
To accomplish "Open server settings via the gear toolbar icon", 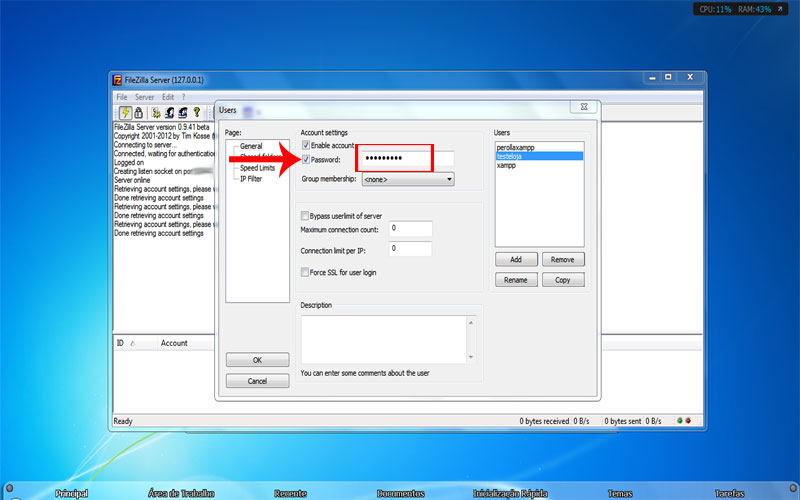I will (156, 113).
